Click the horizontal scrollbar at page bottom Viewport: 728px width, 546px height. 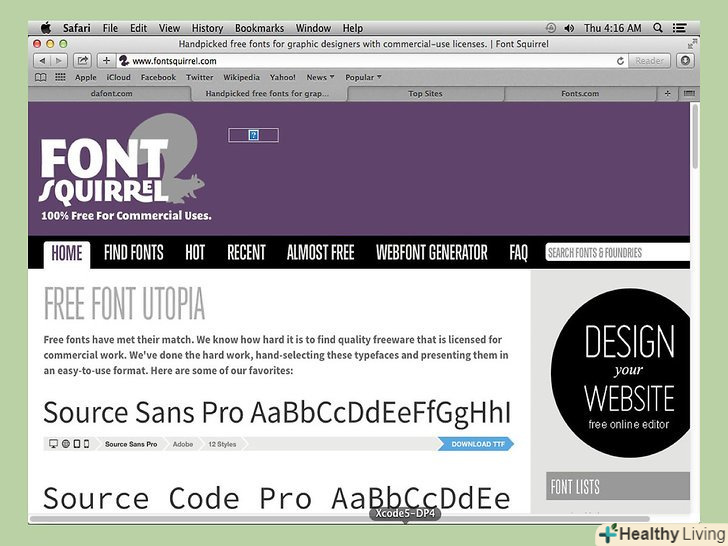tap(339, 519)
